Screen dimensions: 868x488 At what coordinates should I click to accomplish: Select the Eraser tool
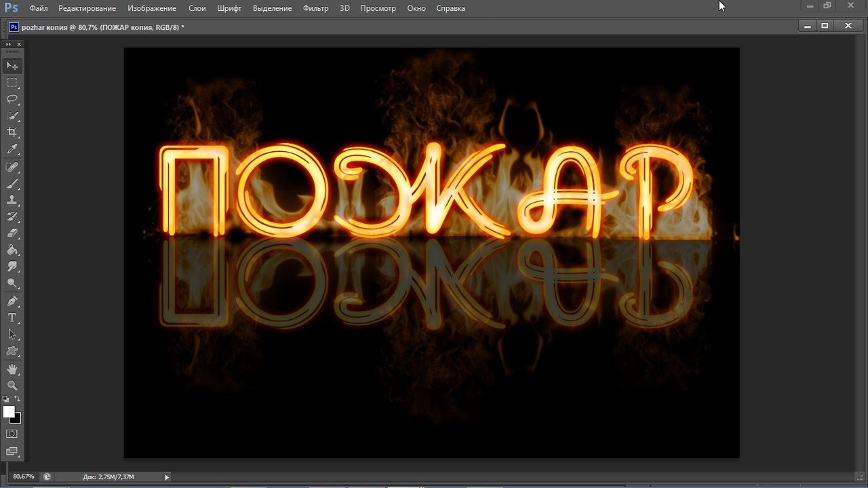coord(12,234)
